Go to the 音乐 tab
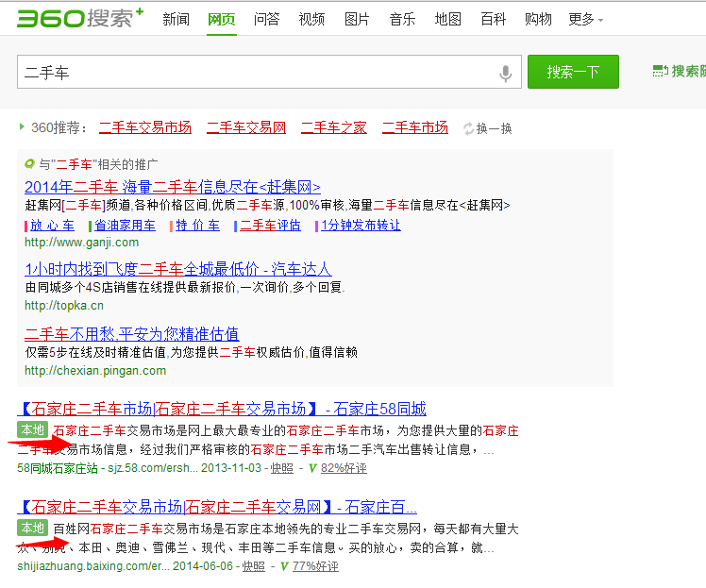 (402, 20)
